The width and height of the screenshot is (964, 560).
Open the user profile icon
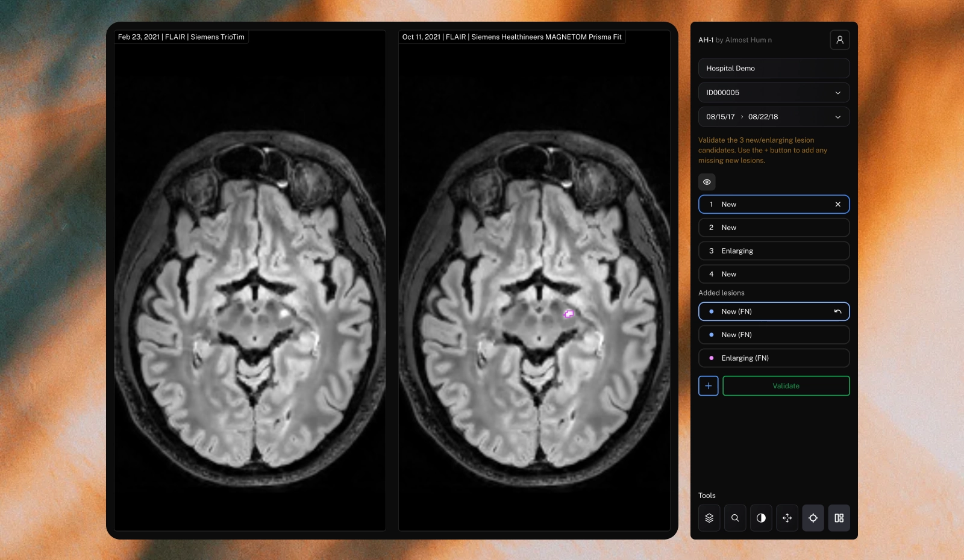point(839,40)
